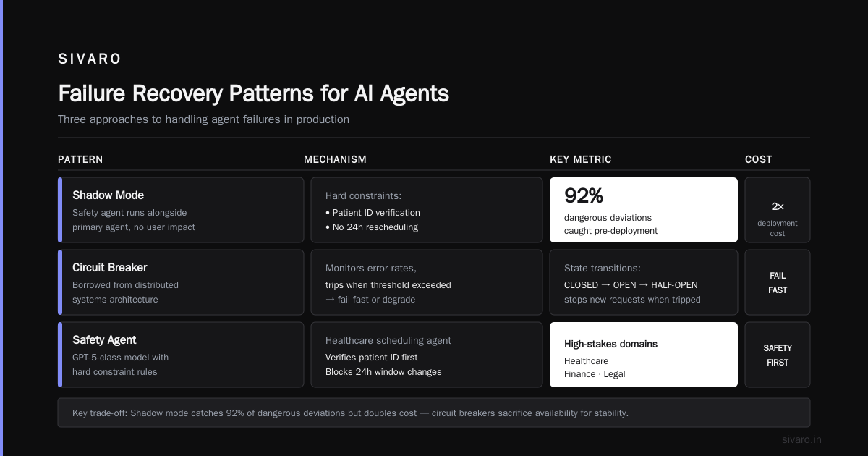
Task: Click 'hard constraint rules' description text
Action: (x=114, y=372)
